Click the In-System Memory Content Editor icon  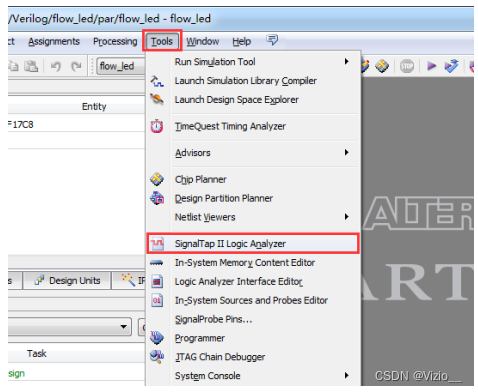point(156,263)
